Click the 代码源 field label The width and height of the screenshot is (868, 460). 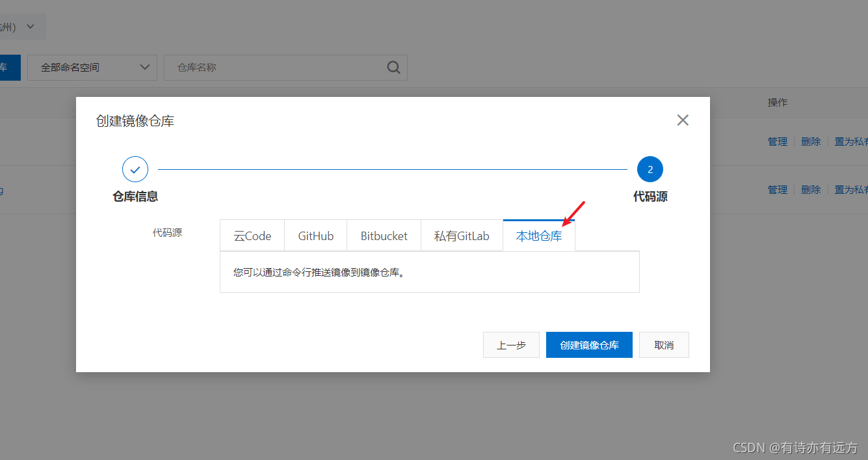[167, 232]
